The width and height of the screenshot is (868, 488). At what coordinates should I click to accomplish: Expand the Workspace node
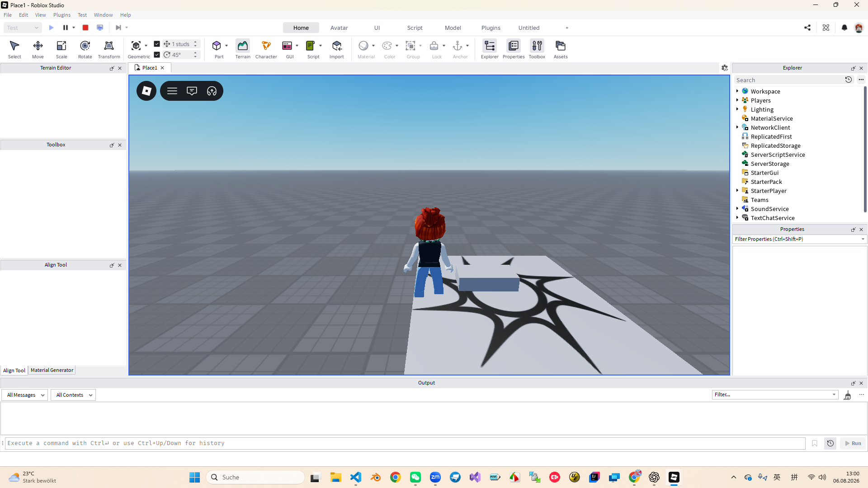click(737, 91)
